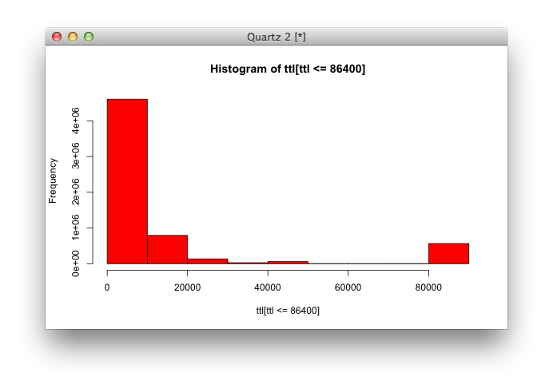Select the rightmost red bar above 80000
Screen dimensions: 553x392
448,253
